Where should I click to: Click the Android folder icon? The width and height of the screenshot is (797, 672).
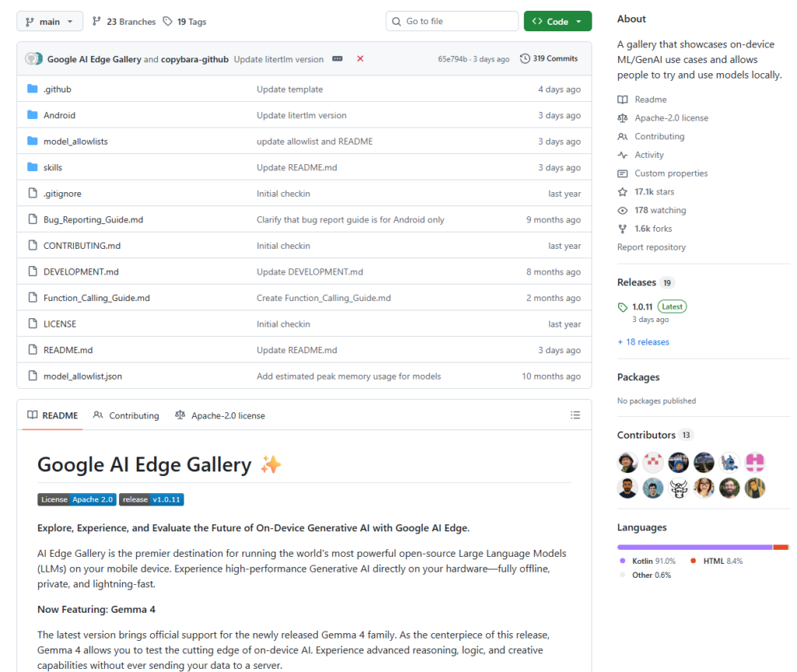click(33, 115)
